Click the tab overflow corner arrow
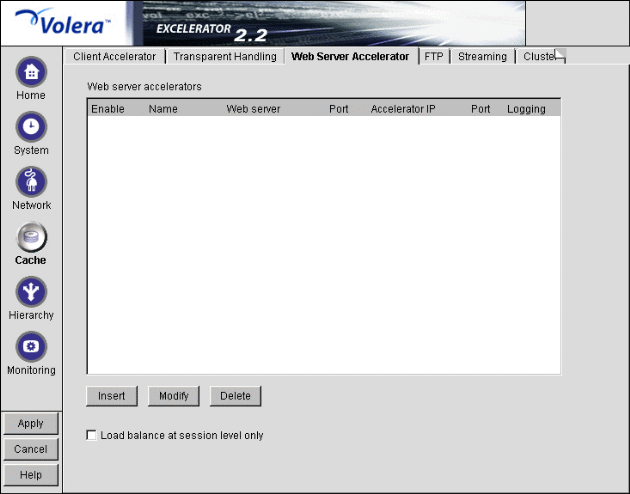This screenshot has height=494, width=630. point(560,56)
